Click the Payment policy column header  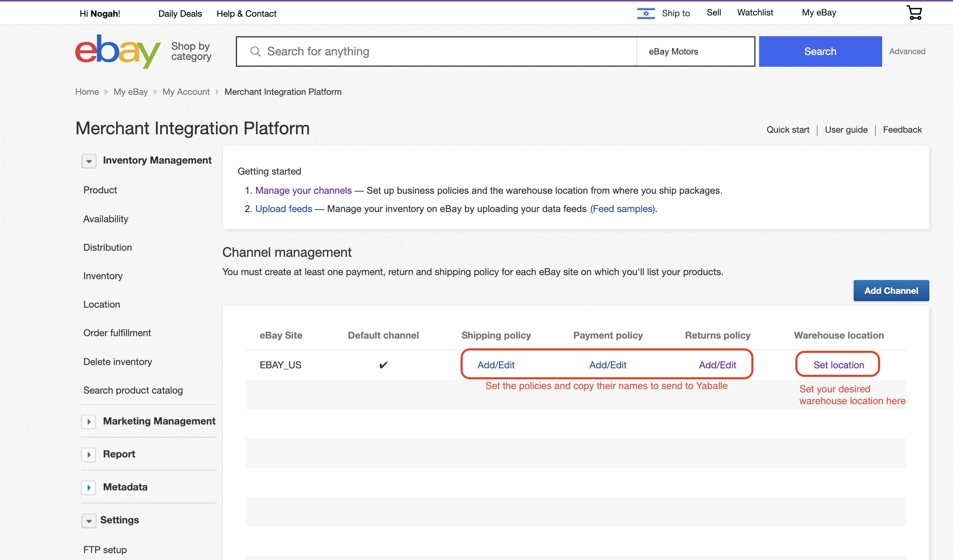coord(608,335)
